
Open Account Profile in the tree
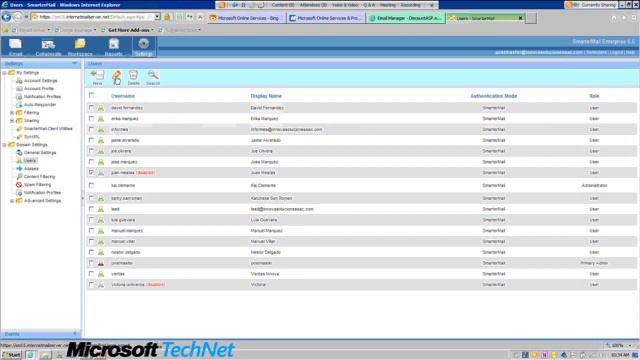tap(39, 89)
